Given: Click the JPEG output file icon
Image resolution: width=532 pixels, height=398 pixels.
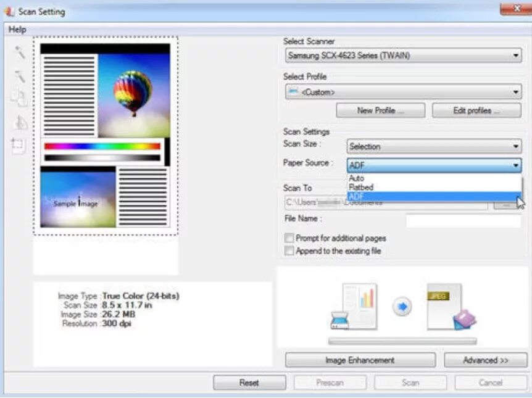Looking at the screenshot, I should coord(451,307).
